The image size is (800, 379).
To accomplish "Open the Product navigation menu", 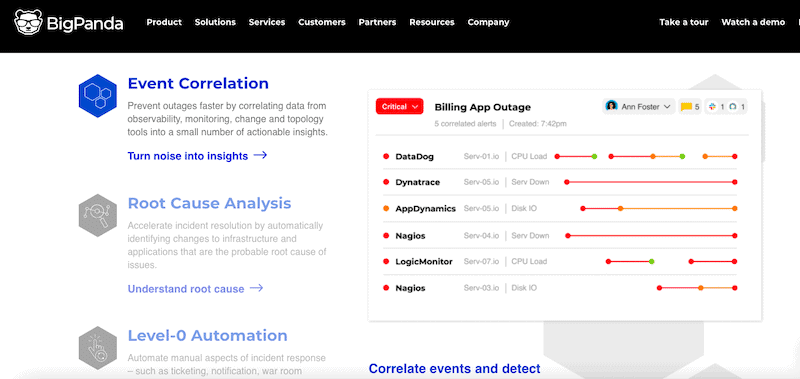I will 164,22.
